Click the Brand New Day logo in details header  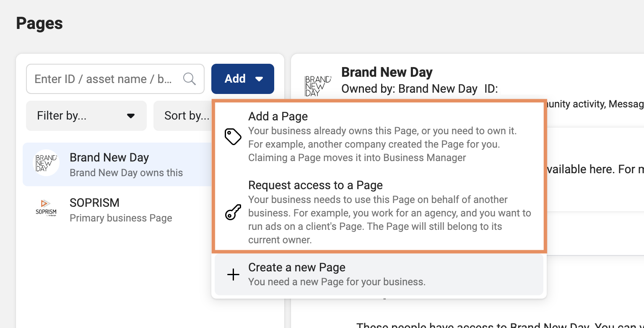(318, 86)
